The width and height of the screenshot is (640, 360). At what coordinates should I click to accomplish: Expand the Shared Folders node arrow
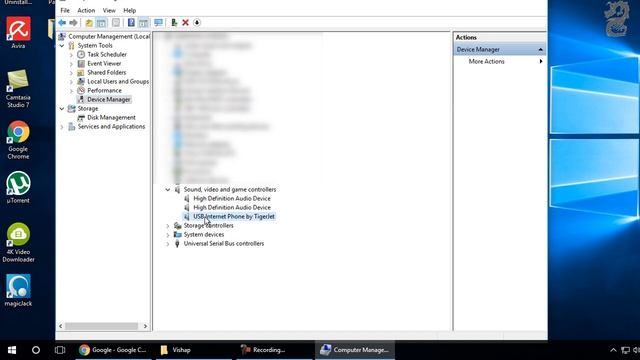click(71, 73)
